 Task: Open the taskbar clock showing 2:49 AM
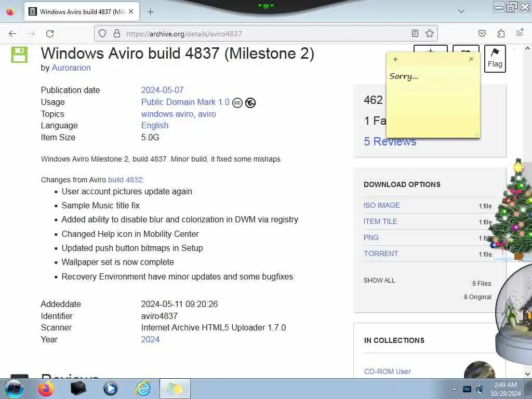click(x=506, y=389)
